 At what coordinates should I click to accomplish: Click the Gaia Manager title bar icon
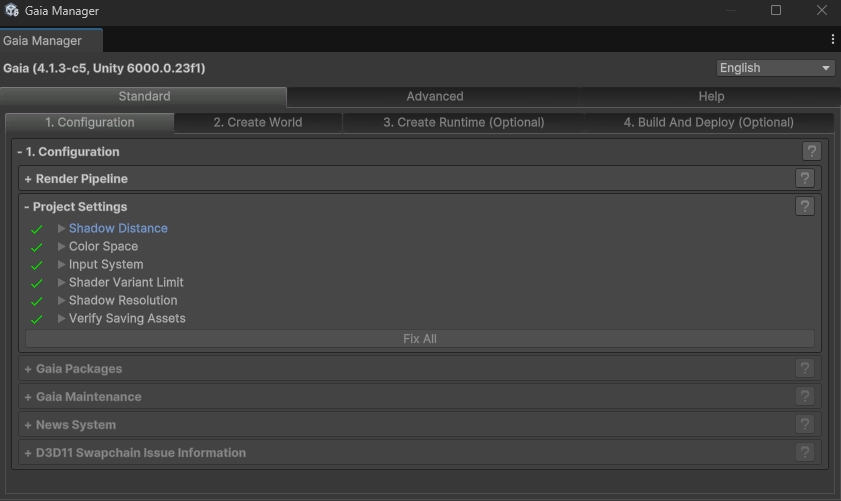pyautogui.click(x=12, y=10)
